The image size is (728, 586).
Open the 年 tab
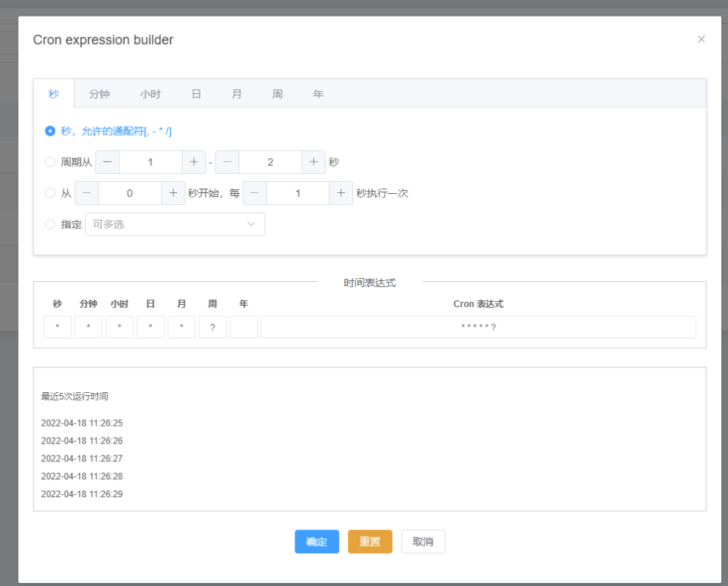[318, 93]
